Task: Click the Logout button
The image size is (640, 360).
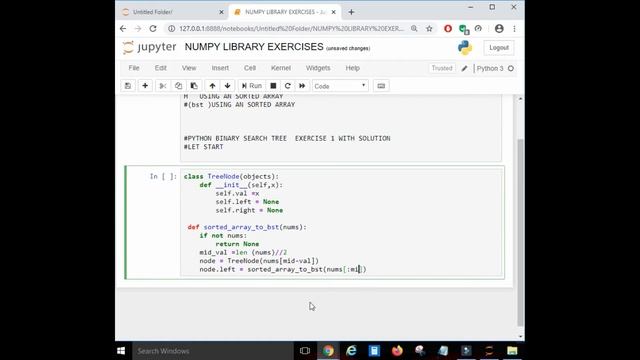Action: pos(499,48)
